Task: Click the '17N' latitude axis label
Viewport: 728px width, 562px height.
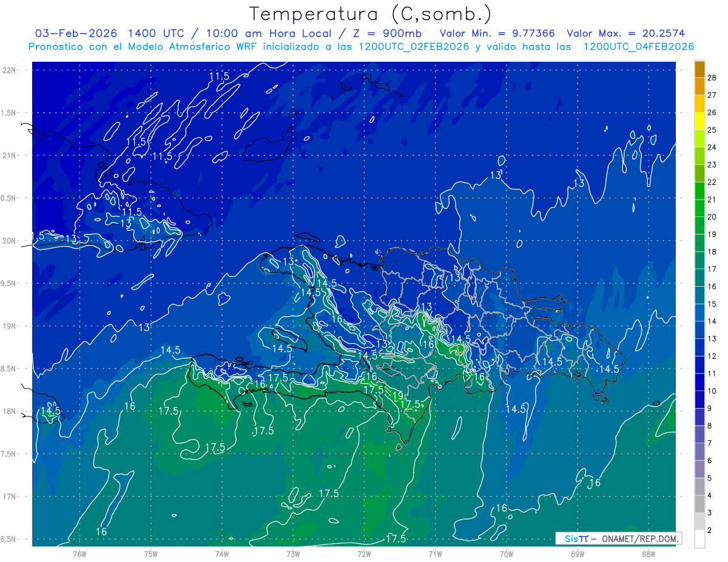Action: pyautogui.click(x=10, y=497)
